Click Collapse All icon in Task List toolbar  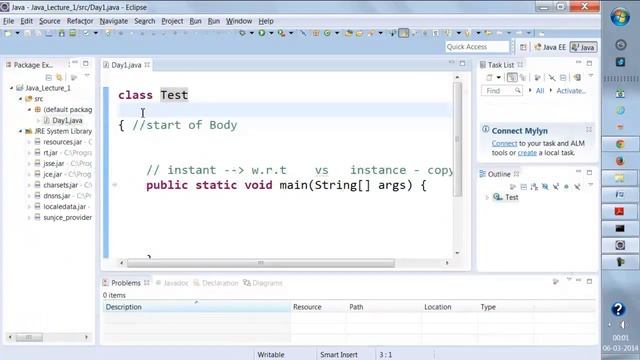point(563,78)
